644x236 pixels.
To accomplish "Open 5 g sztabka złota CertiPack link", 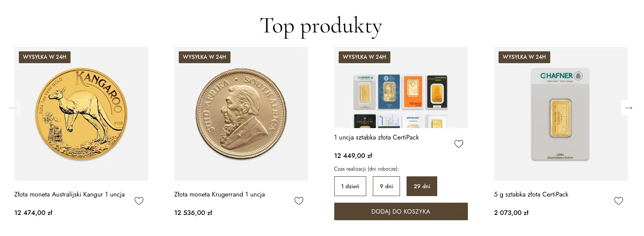I will click(531, 194).
